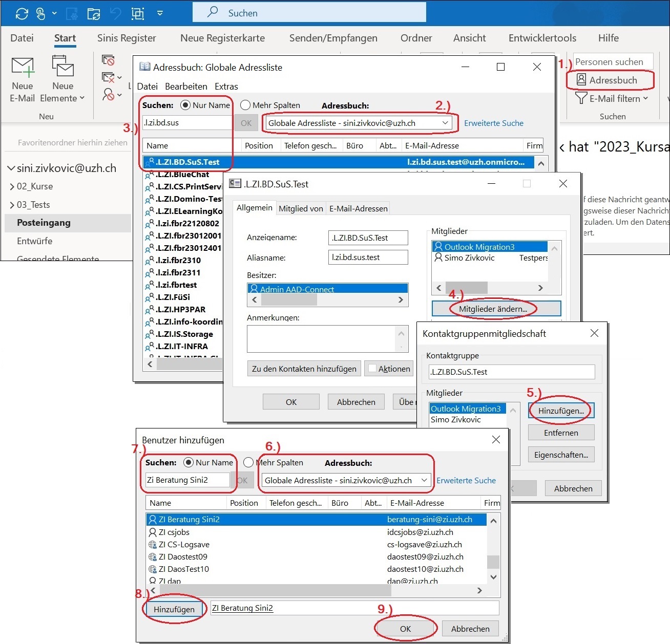The image size is (670, 644).
Task: Expand the 03_Tests folder
Action: 12,205
